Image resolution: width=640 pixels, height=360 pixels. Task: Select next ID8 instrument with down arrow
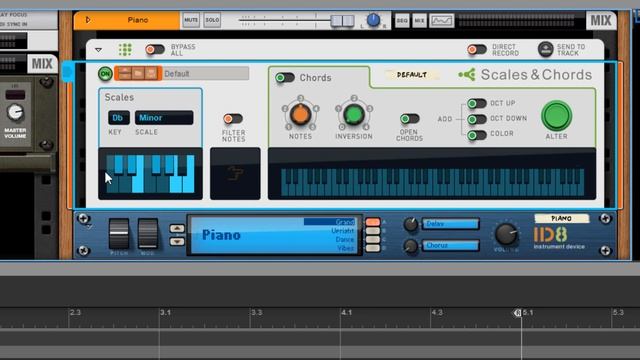(x=177, y=241)
